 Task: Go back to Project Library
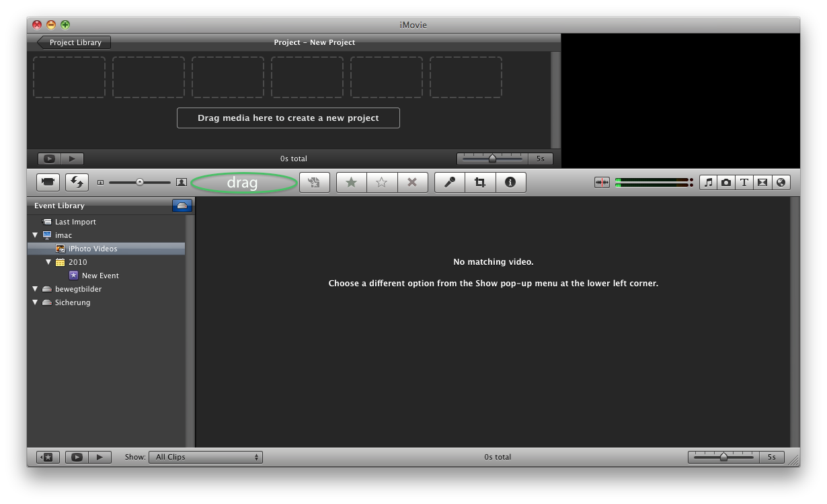point(74,42)
